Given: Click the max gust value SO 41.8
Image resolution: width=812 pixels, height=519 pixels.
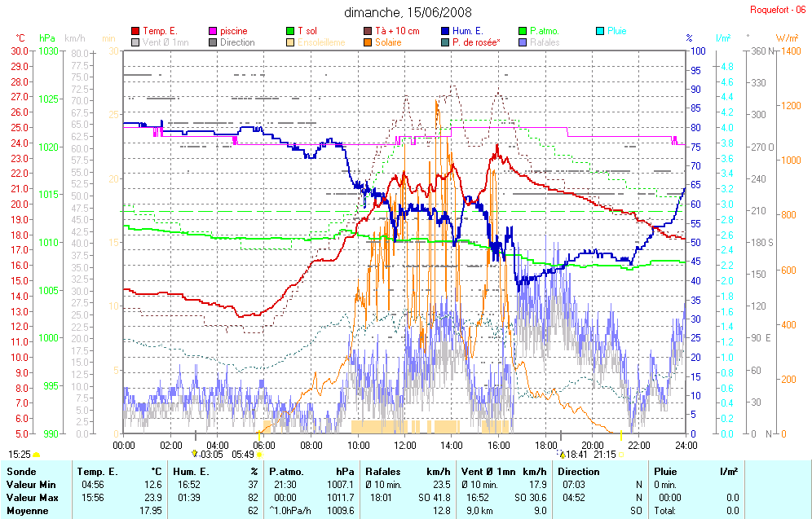Looking at the screenshot, I should coord(434,498).
